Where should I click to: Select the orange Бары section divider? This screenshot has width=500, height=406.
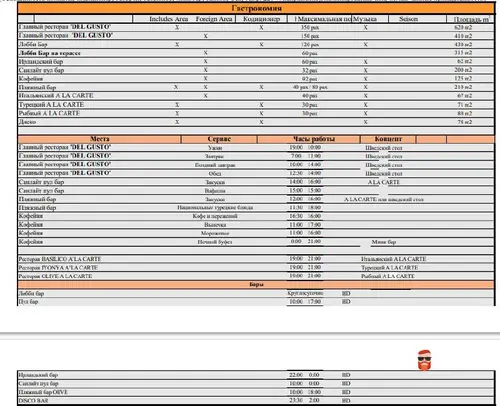(x=256, y=284)
